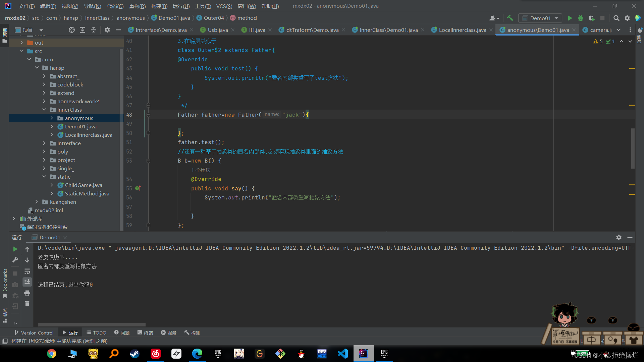The image size is (644, 362).
Task: Open the 构建 build tool window
Action: (192, 333)
